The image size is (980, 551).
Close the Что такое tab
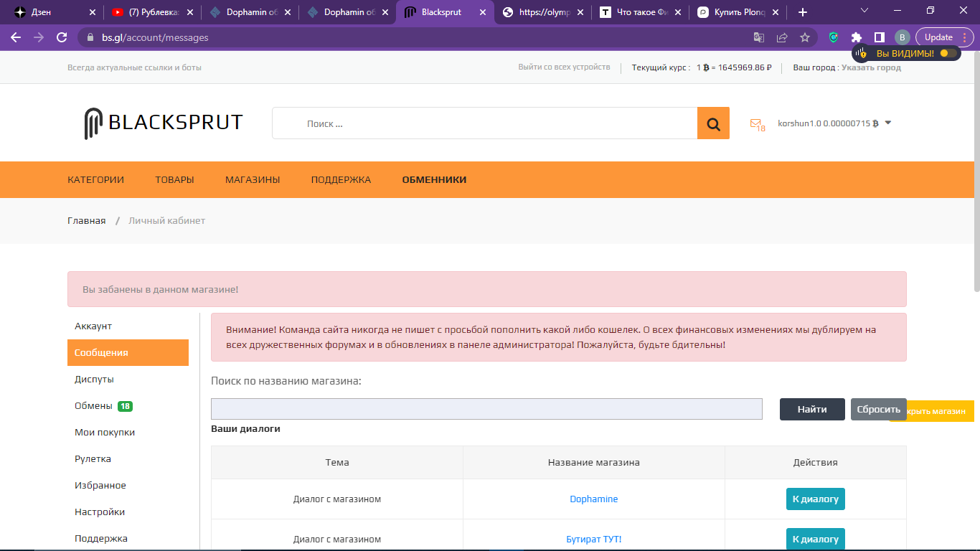[677, 12]
